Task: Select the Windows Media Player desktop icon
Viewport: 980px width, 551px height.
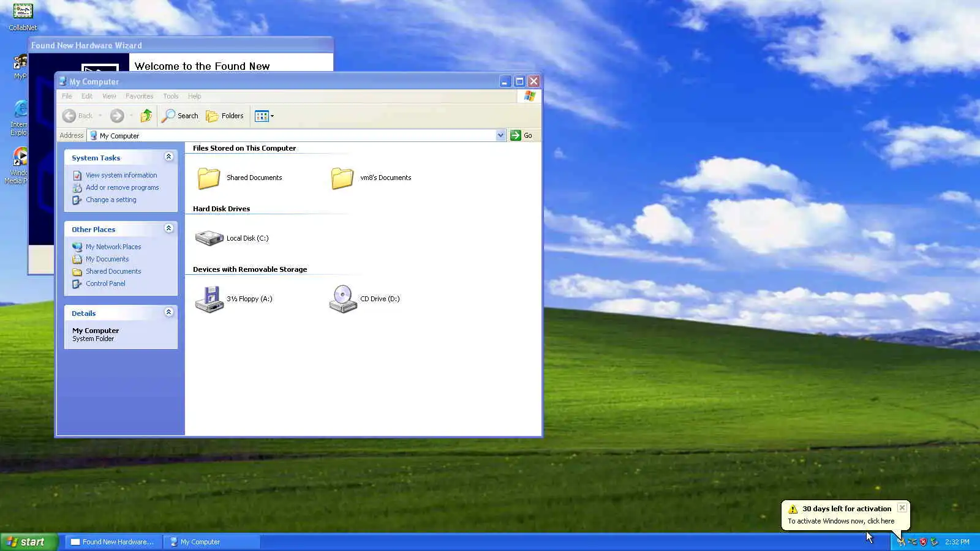Action: click(17, 165)
